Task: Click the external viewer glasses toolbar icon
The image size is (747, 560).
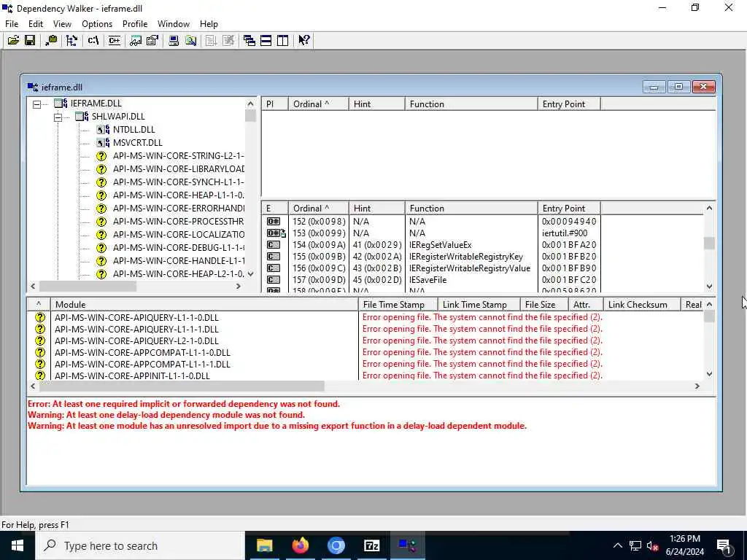Action: (x=136, y=41)
